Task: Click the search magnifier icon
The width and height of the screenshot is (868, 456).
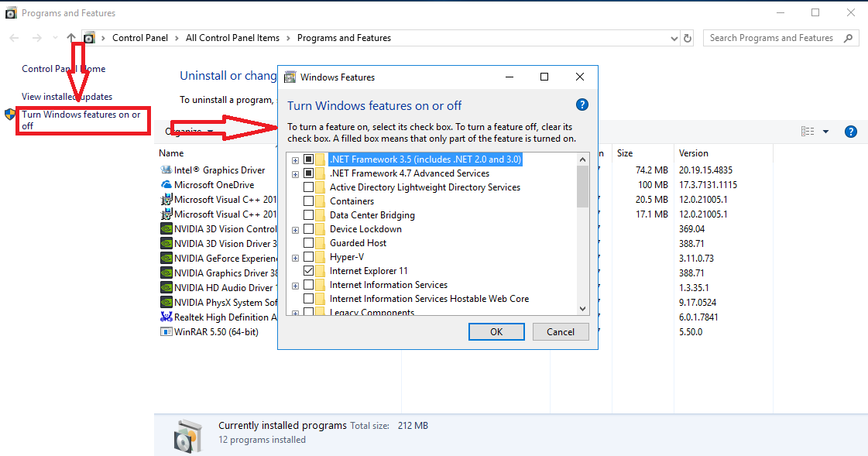Action: click(x=848, y=38)
